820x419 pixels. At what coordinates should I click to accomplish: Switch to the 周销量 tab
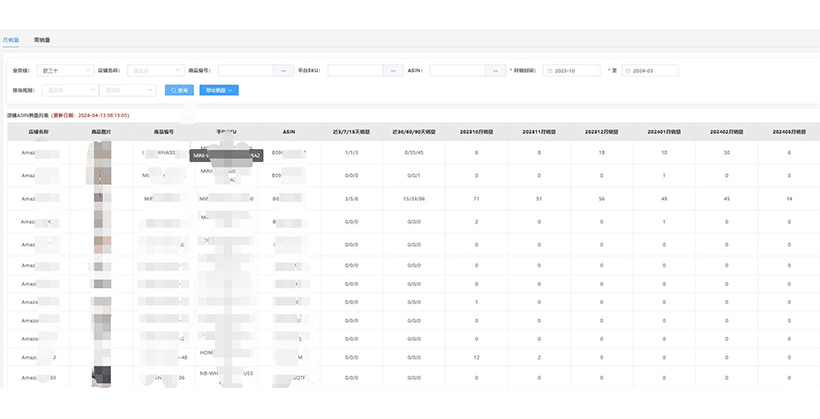[42, 39]
